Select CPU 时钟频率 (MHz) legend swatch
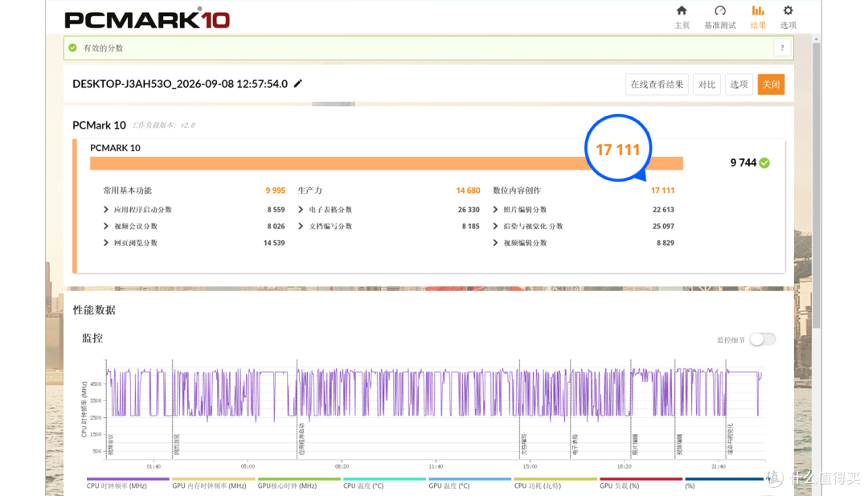868x496 pixels. point(128,479)
